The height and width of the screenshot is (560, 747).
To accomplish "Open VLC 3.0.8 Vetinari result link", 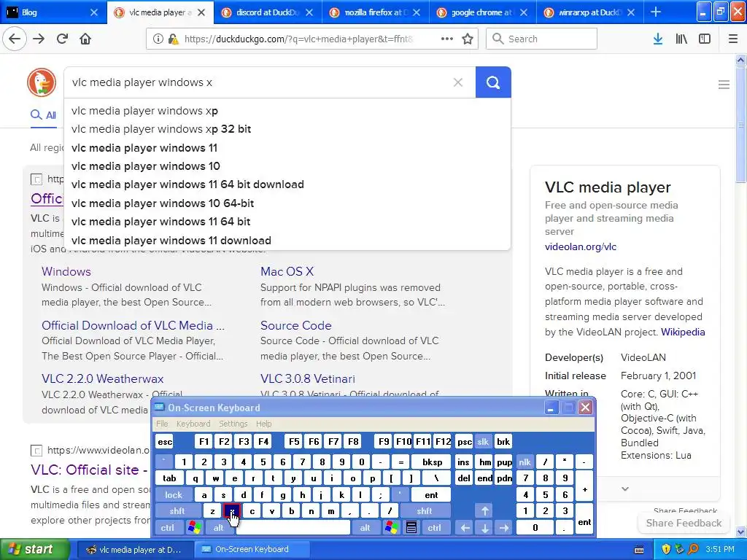I will point(308,378).
